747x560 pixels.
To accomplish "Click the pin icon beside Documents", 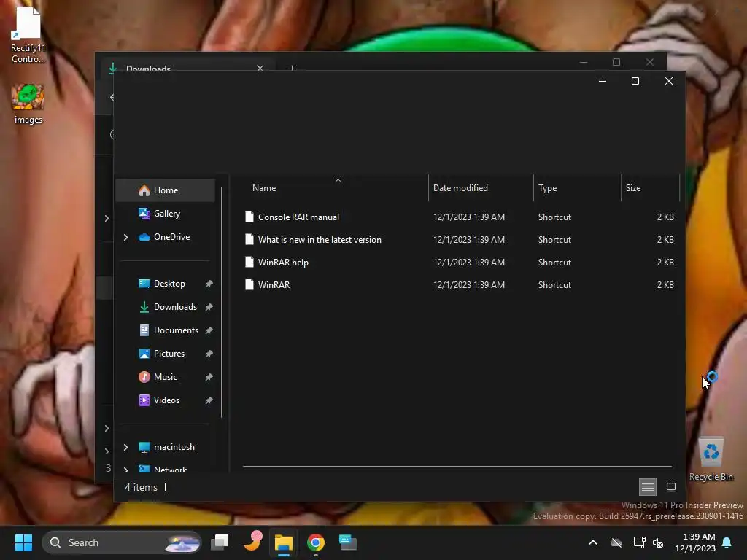I will tap(209, 330).
